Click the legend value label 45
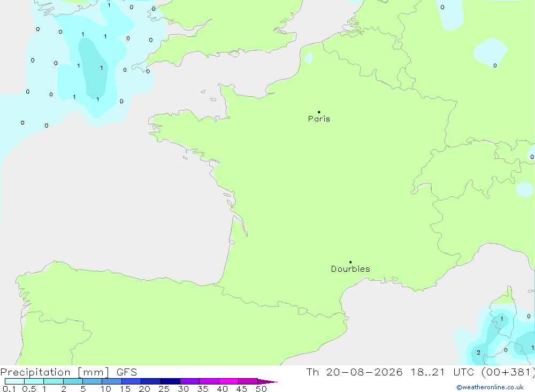Image resolution: width=535 pixels, height=392 pixels. click(x=242, y=389)
